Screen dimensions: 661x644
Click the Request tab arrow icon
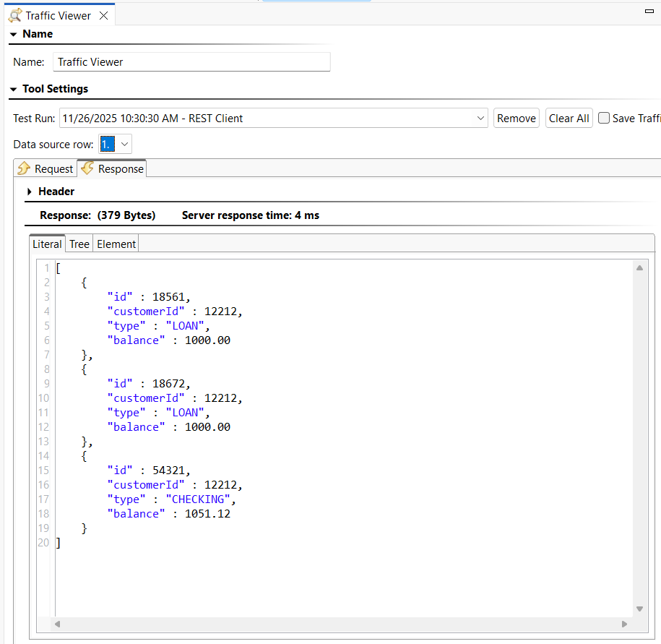(x=24, y=168)
